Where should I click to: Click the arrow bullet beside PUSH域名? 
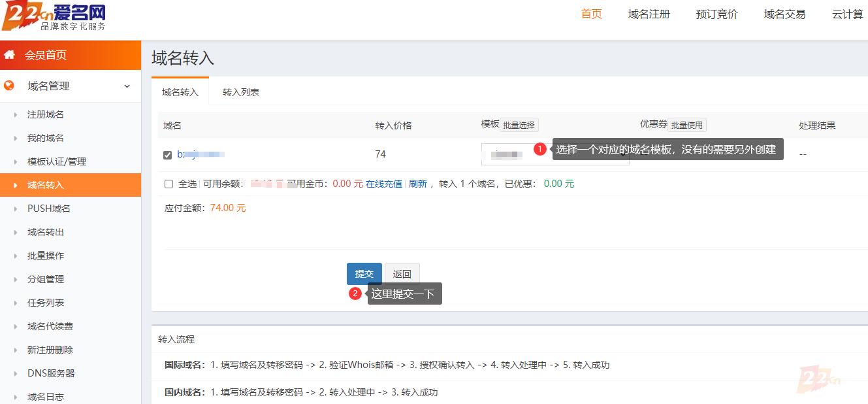(16, 209)
